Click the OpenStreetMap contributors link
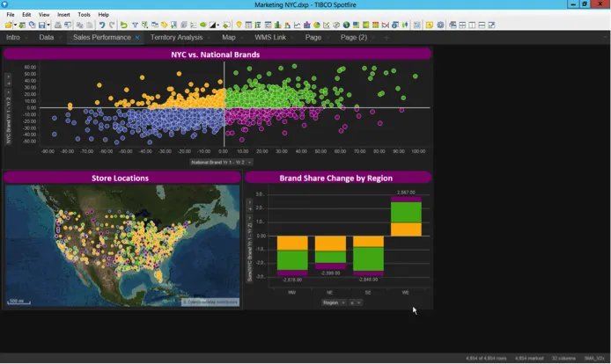The height and width of the screenshot is (364, 611). [210, 302]
